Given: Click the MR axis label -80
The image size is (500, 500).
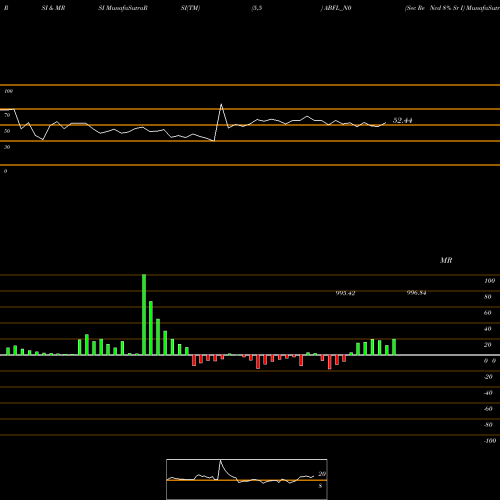Looking at the screenshot, I should click(488, 425).
